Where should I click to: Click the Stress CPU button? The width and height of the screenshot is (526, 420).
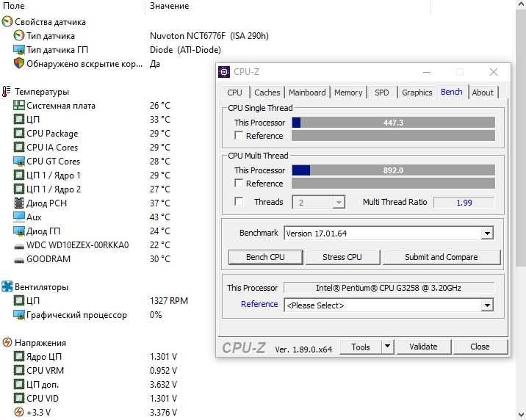tap(342, 257)
